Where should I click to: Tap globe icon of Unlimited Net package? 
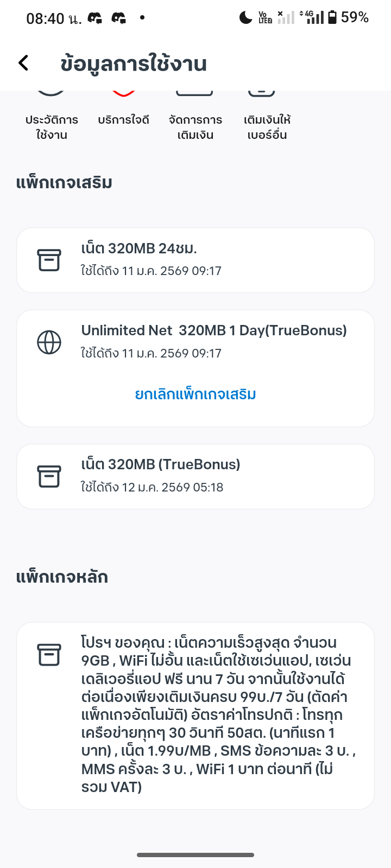(49, 342)
